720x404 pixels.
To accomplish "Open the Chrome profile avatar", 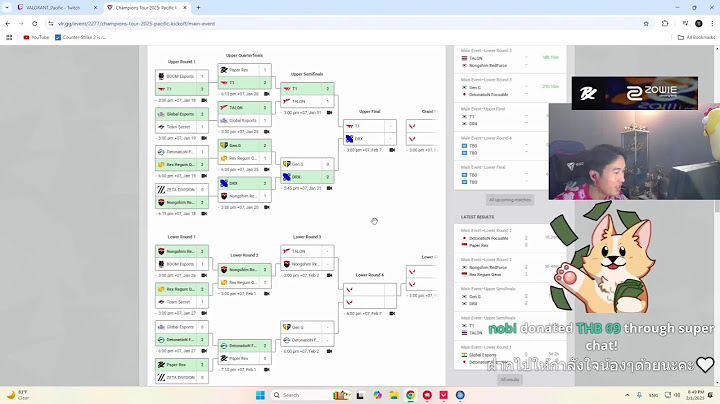I will [699, 23].
